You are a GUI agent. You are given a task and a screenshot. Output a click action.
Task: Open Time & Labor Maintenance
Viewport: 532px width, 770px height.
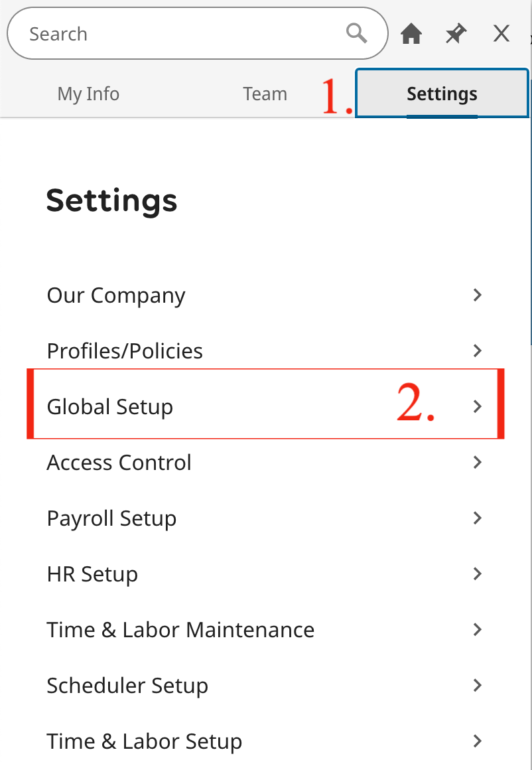point(180,629)
